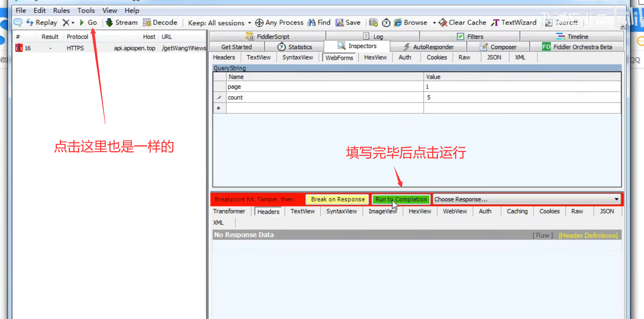Open the Choose Response dropdown
The width and height of the screenshot is (644, 319).
click(x=527, y=199)
